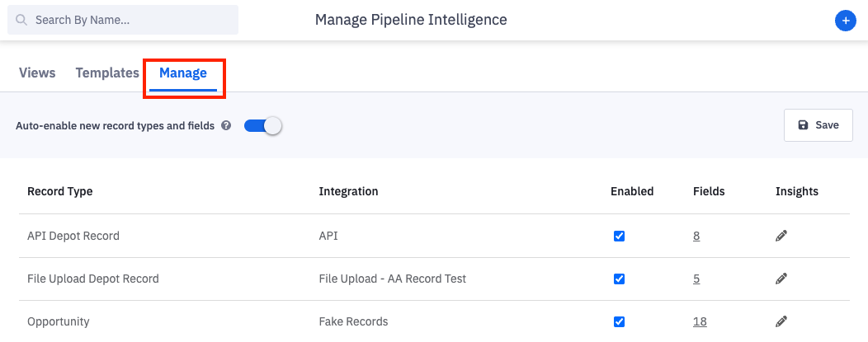Switch to the Templates tab

[107, 73]
